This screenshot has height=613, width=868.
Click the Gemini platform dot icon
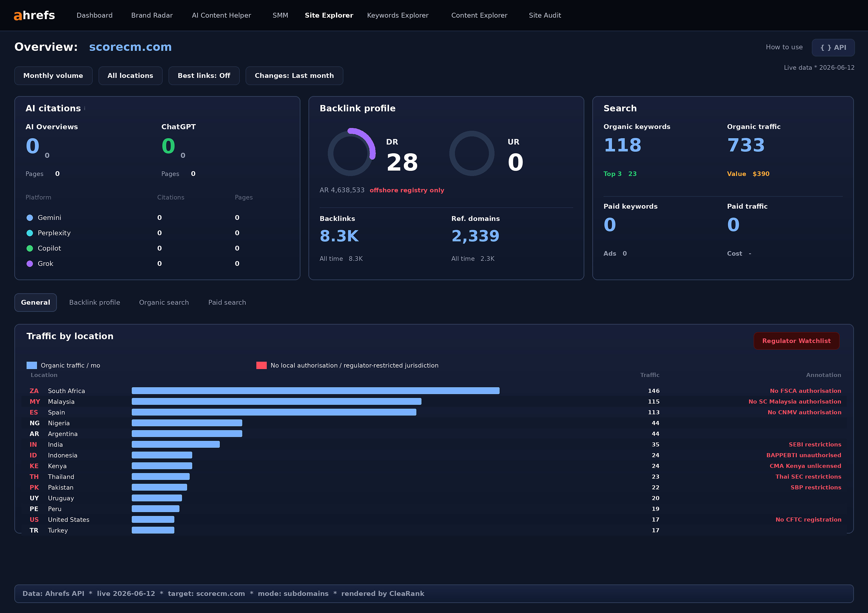(x=30, y=218)
